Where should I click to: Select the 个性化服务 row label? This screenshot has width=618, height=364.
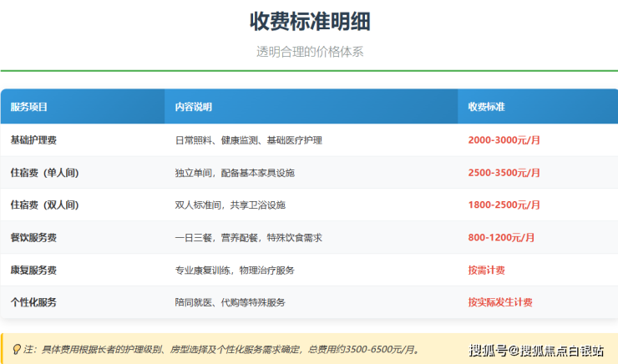click(x=33, y=302)
